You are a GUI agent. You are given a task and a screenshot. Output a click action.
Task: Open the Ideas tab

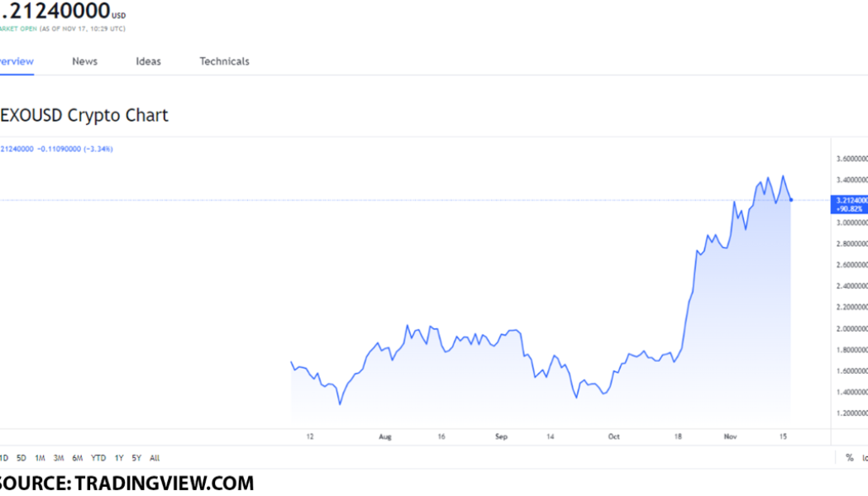(148, 61)
